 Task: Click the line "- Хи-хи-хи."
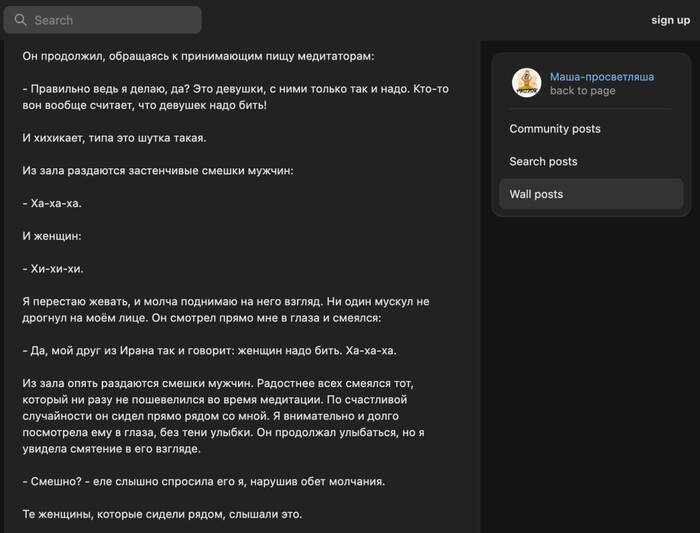[x=53, y=269]
